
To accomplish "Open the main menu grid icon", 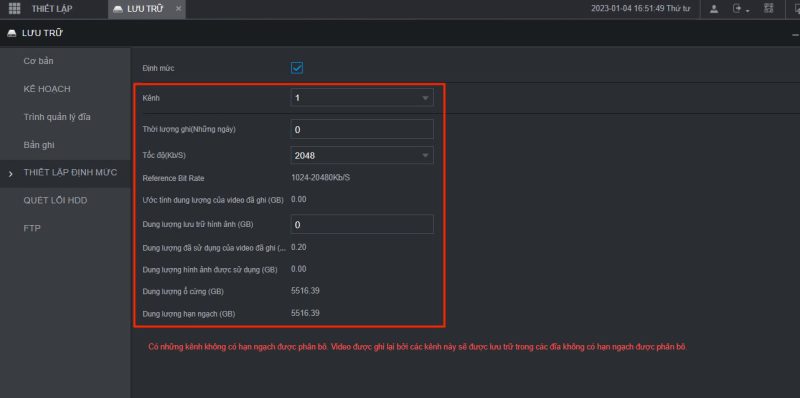I will point(14,9).
